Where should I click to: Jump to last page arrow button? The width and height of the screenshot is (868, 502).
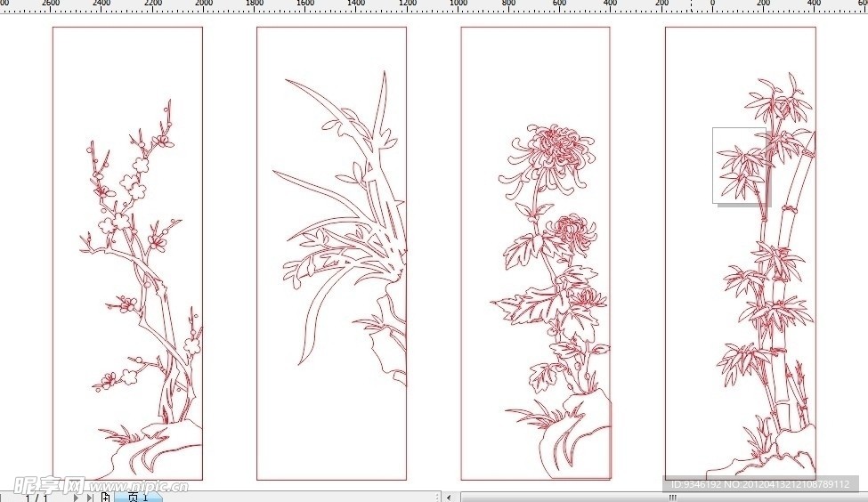point(90,498)
